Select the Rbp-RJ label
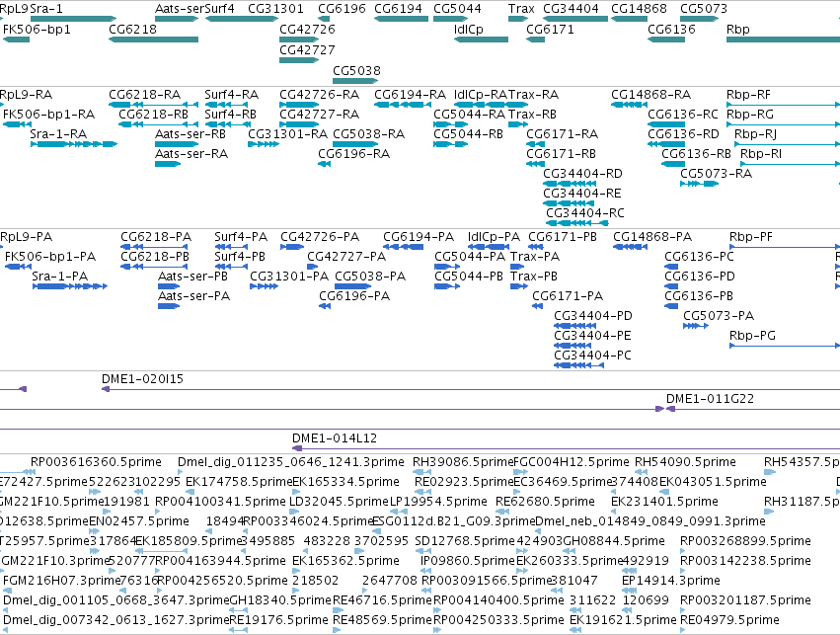Image resolution: width=840 pixels, height=635 pixels. click(755, 134)
